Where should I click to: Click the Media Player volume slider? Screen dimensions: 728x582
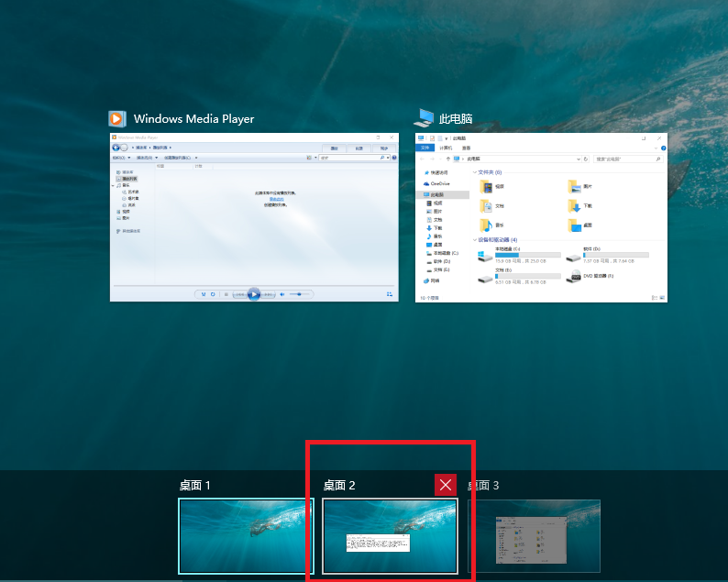[x=299, y=294]
